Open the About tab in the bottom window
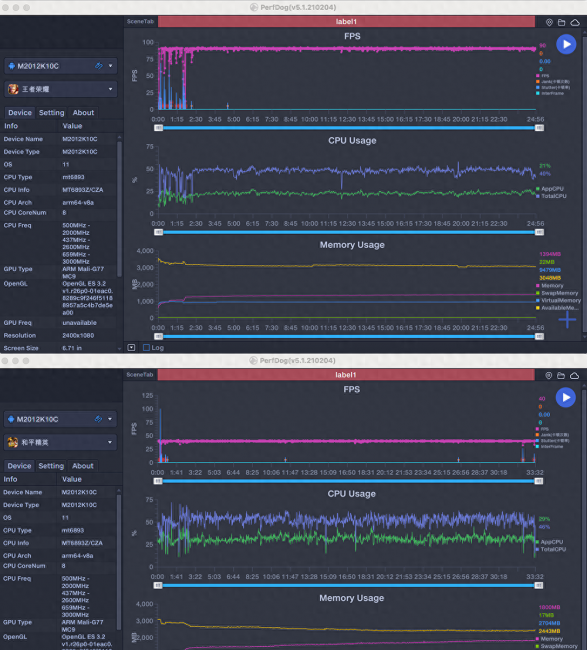This screenshot has width=587, height=650. [83, 466]
